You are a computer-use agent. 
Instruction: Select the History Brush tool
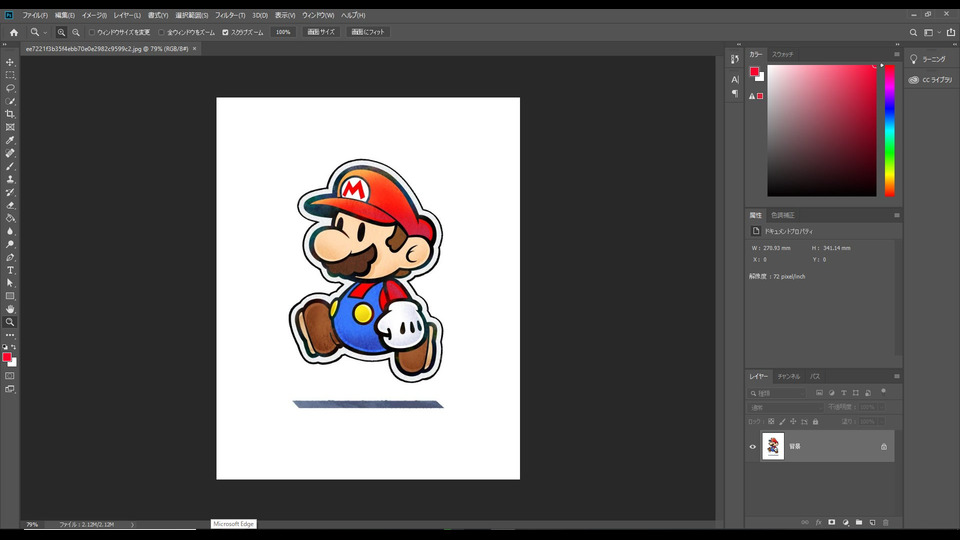(x=10, y=192)
